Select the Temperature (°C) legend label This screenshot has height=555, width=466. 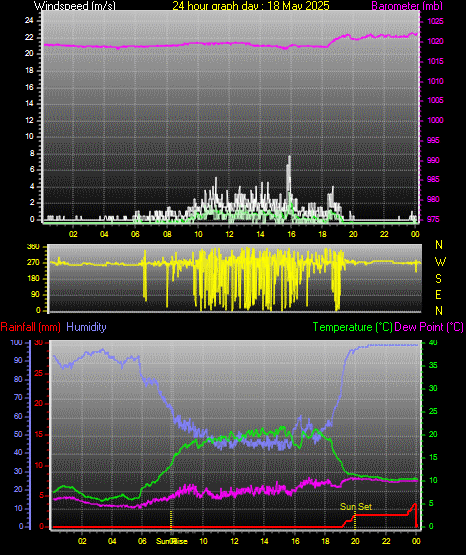click(353, 327)
